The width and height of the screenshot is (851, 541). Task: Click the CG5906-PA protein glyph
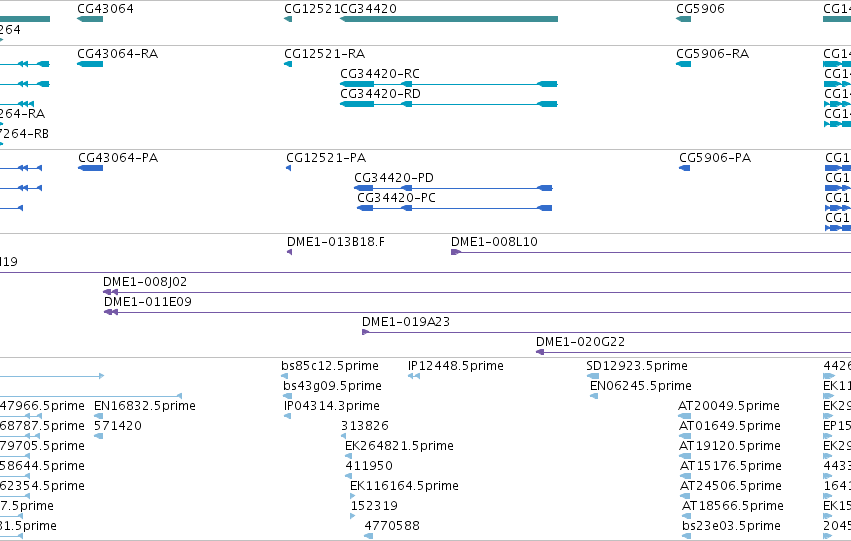[x=684, y=168]
